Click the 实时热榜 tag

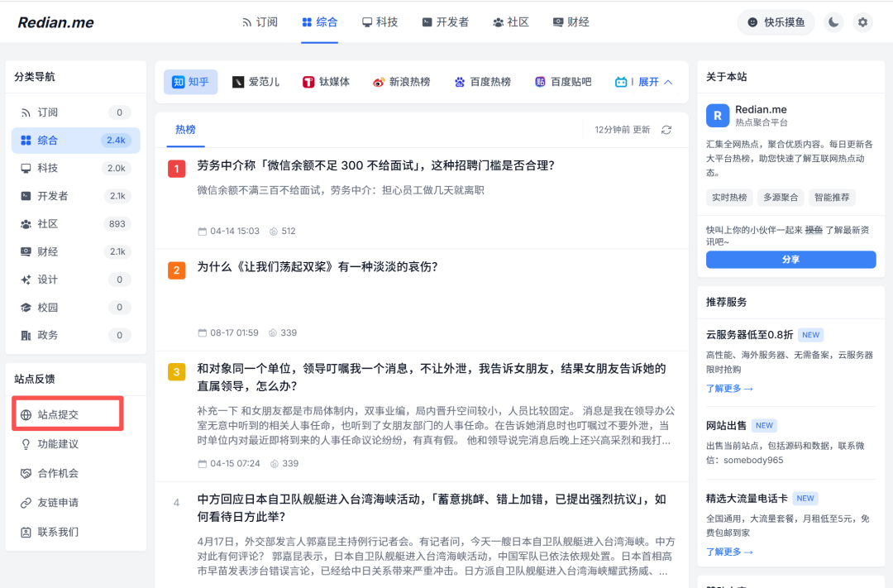[729, 197]
